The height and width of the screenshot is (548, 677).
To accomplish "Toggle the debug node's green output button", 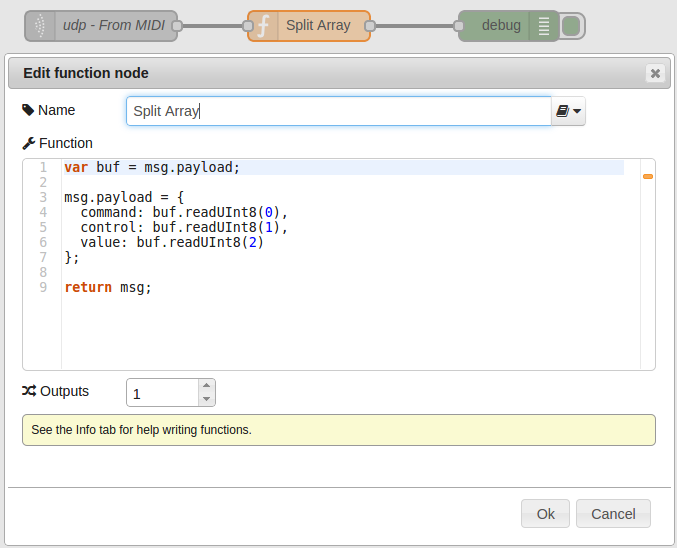I will [x=571, y=26].
